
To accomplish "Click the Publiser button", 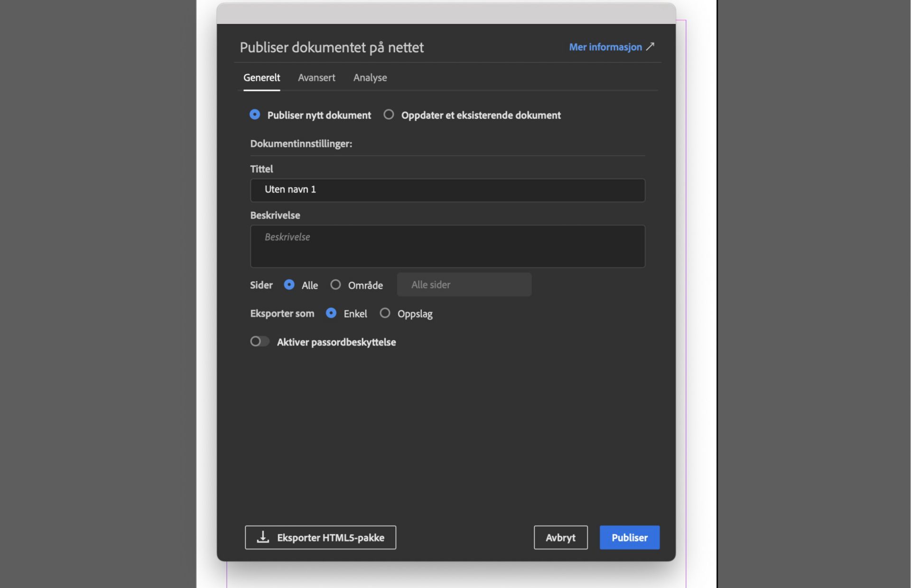I will (x=629, y=537).
